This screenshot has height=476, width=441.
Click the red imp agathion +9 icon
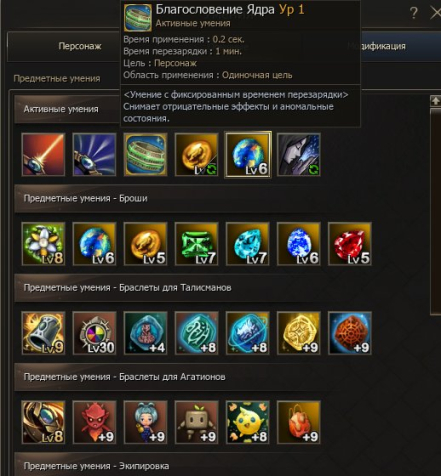94,422
